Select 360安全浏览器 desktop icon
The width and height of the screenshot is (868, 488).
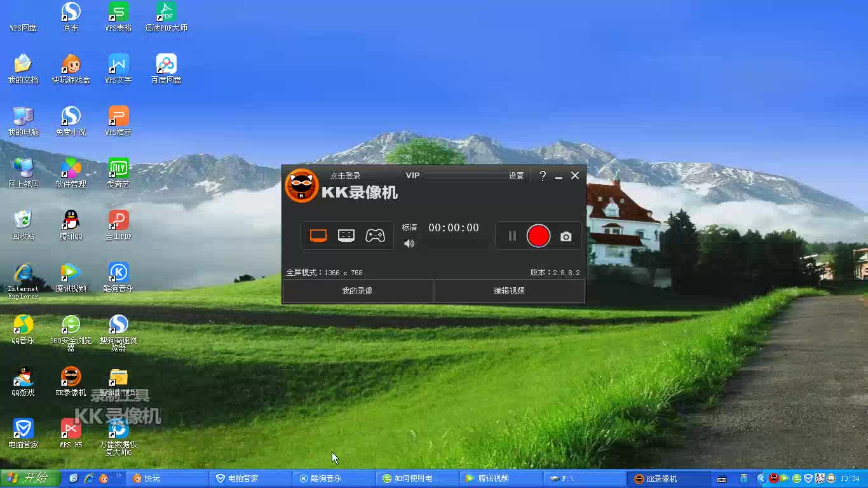click(71, 332)
